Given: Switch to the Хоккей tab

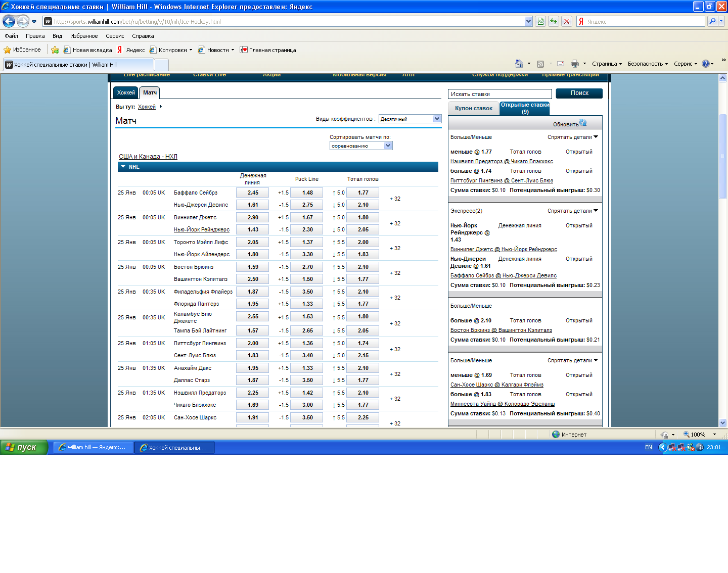Looking at the screenshot, I should click(x=126, y=92).
